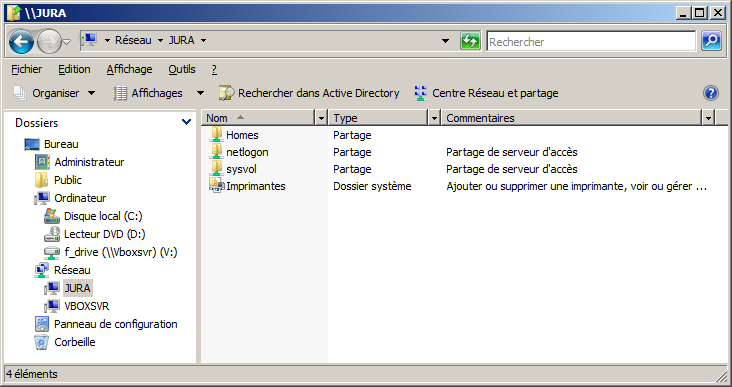Select Administrateur in the folder tree
Image resolution: width=732 pixels, height=387 pixels.
[x=89, y=162]
